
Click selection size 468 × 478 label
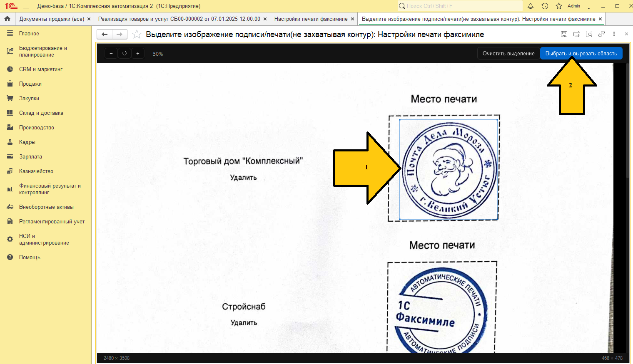[x=612, y=358]
